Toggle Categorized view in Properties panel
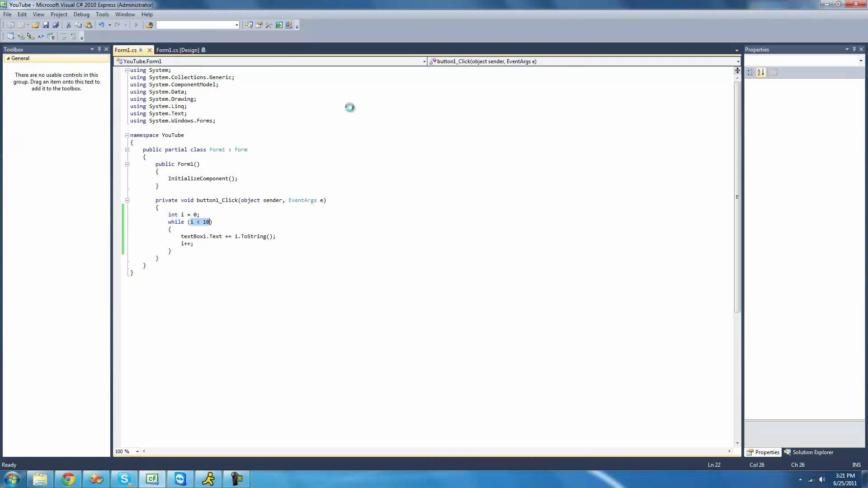Image resolution: width=868 pixels, height=488 pixels. pyautogui.click(x=750, y=72)
